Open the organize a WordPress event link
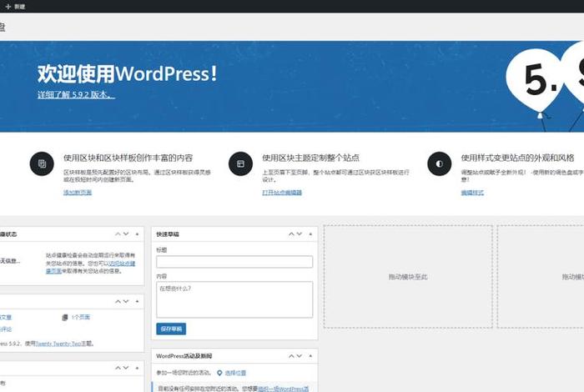Viewport: 584px width, 392px height. pyautogui.click(x=284, y=389)
